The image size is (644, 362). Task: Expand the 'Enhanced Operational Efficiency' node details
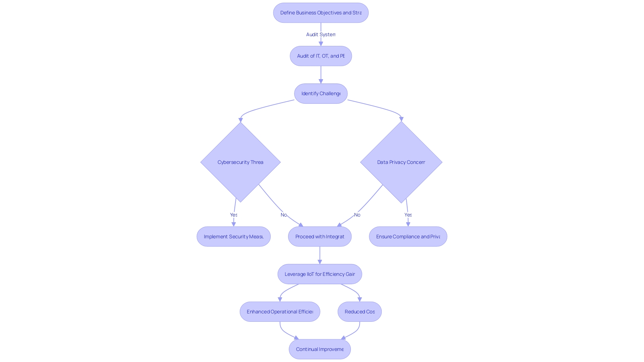click(280, 311)
